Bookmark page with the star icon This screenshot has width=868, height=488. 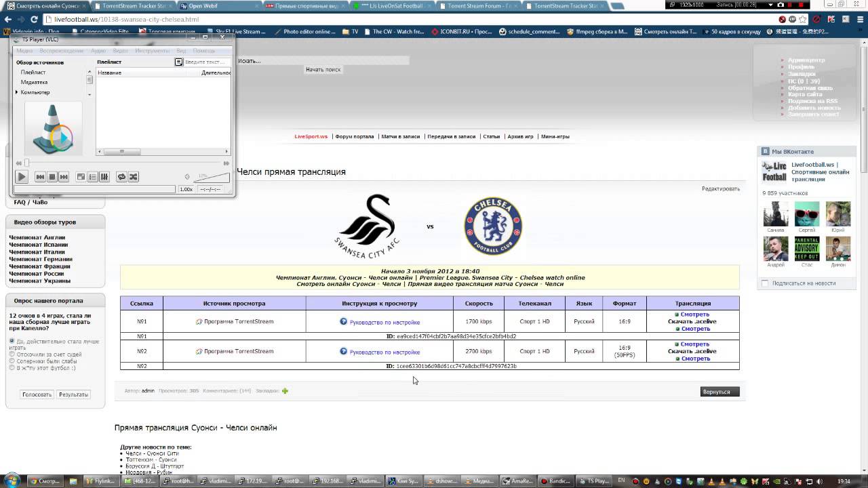click(803, 20)
